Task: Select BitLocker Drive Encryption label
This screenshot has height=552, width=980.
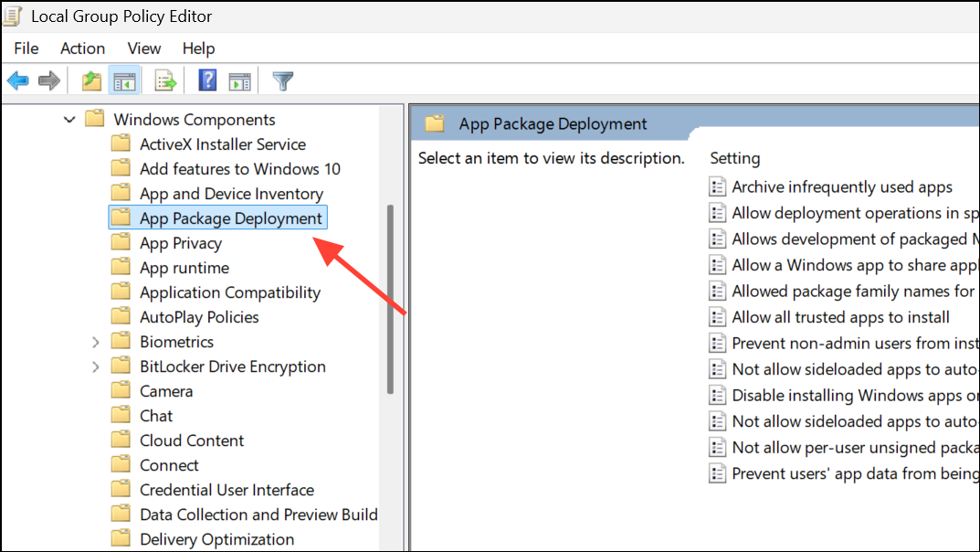Action: 233,366
